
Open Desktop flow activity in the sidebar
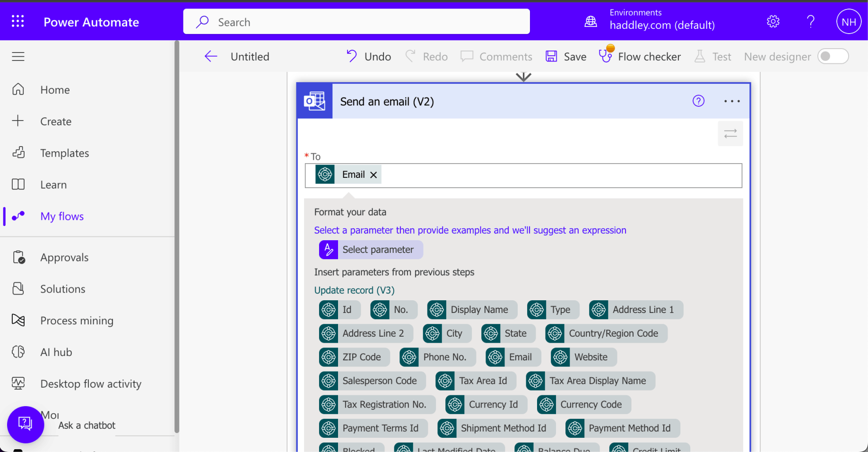pos(91,384)
